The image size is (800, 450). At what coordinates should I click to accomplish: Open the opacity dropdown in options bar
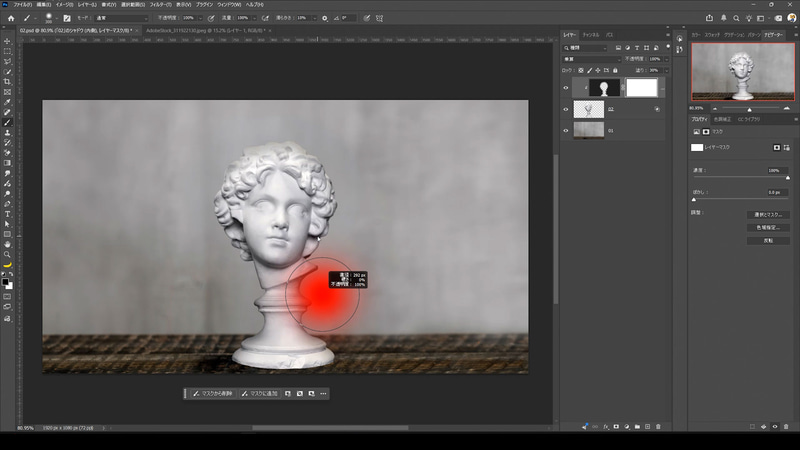(x=200, y=18)
